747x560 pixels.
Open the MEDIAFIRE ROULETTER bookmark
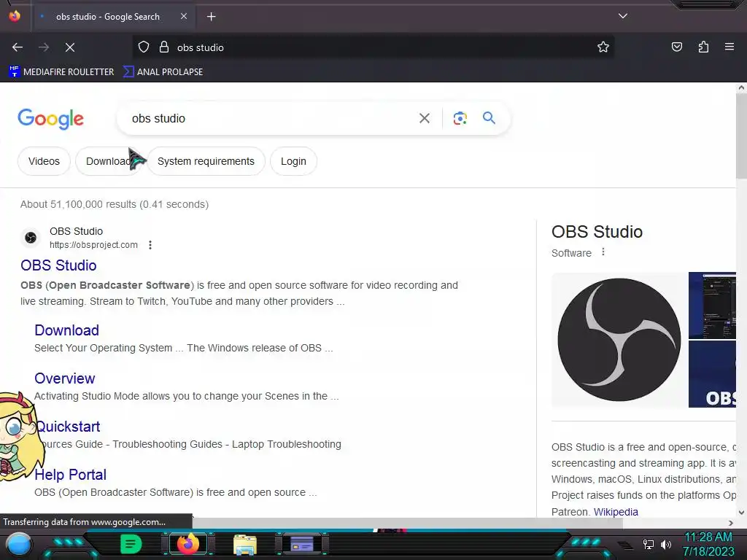pos(61,72)
